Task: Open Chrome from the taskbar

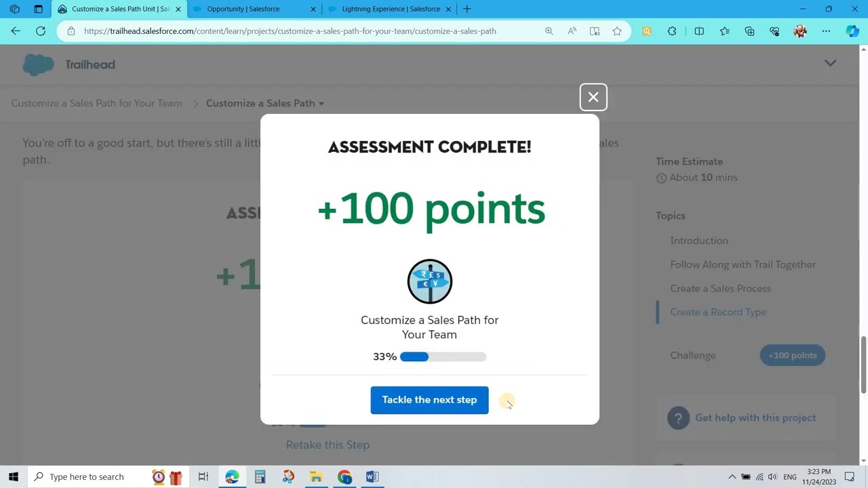Action: [344, 476]
